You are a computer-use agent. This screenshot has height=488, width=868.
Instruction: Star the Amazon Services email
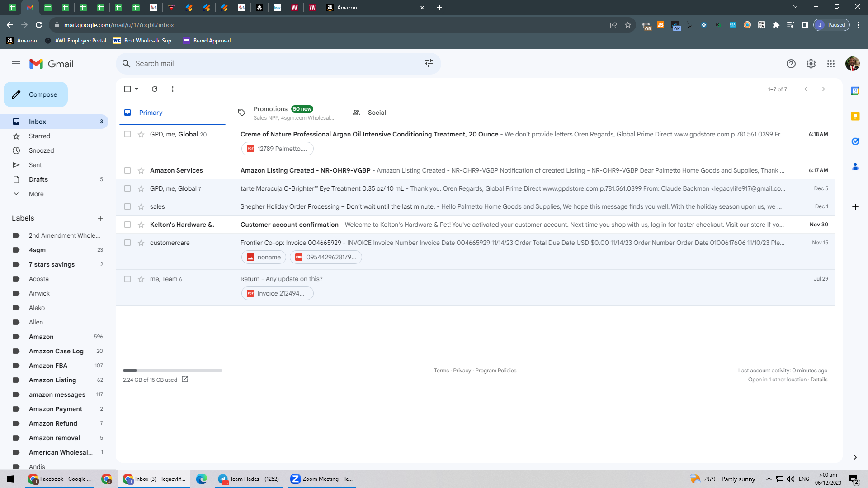(x=141, y=170)
